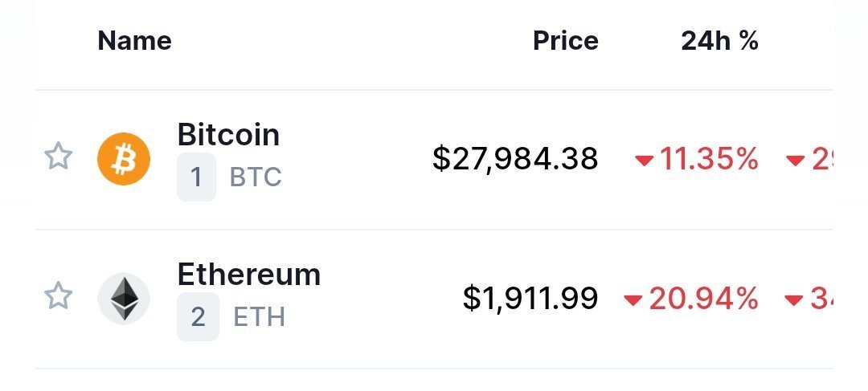The width and height of the screenshot is (868, 391).
Task: Click Ethereum's rank 2 badge
Action: [x=198, y=317]
